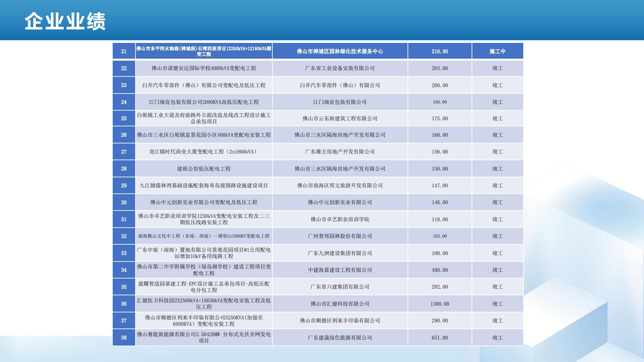Click the amount "1300.00"
644x362 pixels.
tap(440, 304)
